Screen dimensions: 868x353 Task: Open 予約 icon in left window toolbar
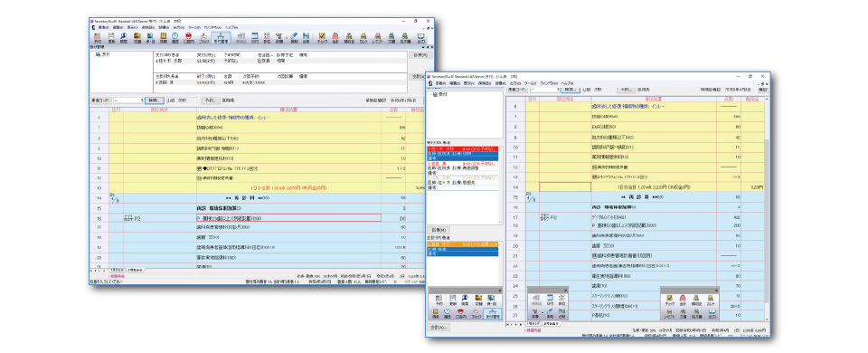click(x=98, y=37)
